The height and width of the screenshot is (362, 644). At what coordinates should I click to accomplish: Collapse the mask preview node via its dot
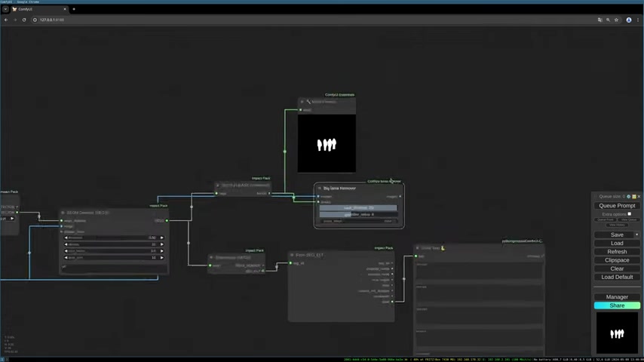[x=302, y=102]
